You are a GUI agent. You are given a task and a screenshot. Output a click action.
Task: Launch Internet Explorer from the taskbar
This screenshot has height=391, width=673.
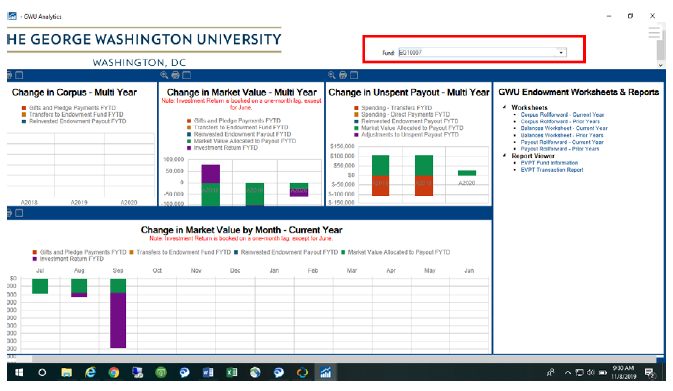tap(90, 372)
